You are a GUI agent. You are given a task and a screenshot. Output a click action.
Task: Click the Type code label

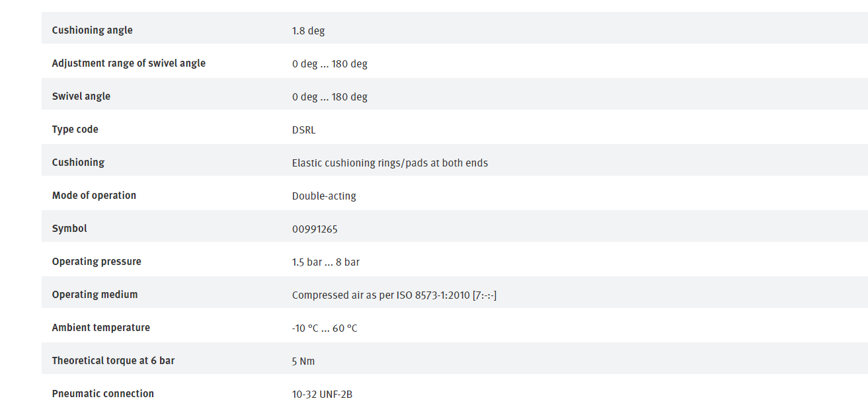point(75,130)
